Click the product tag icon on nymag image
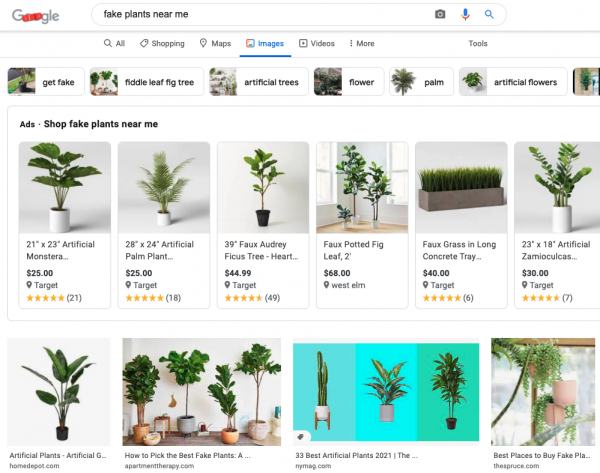The height and width of the screenshot is (473, 600). coord(301,437)
